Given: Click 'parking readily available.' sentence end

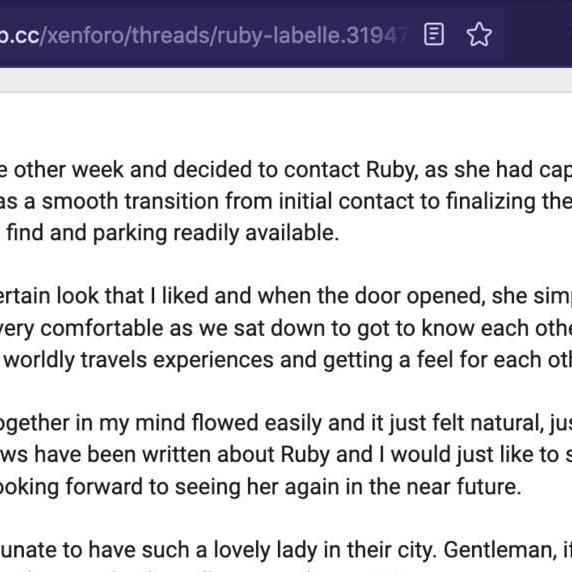Looking at the screenshot, I should coord(216,233).
